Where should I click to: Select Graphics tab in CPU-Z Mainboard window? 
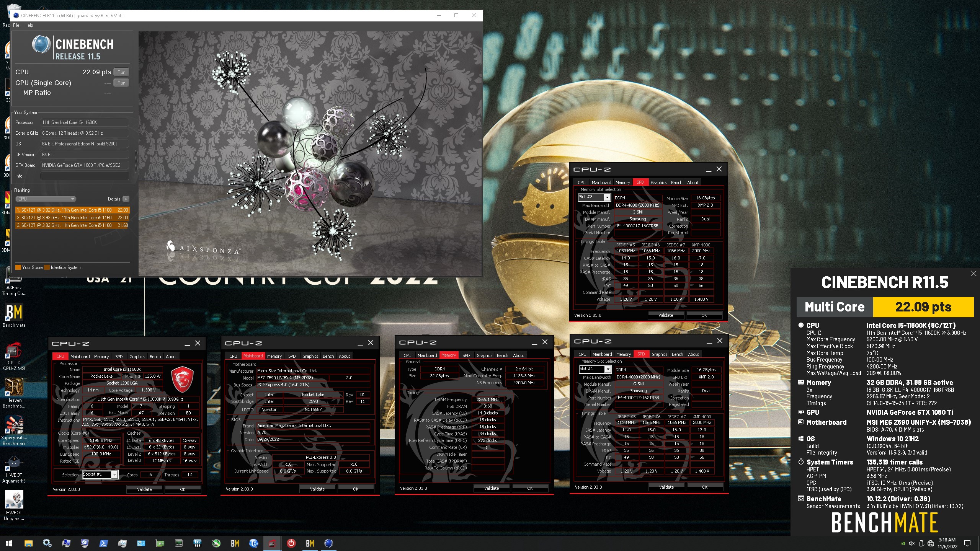coord(310,356)
